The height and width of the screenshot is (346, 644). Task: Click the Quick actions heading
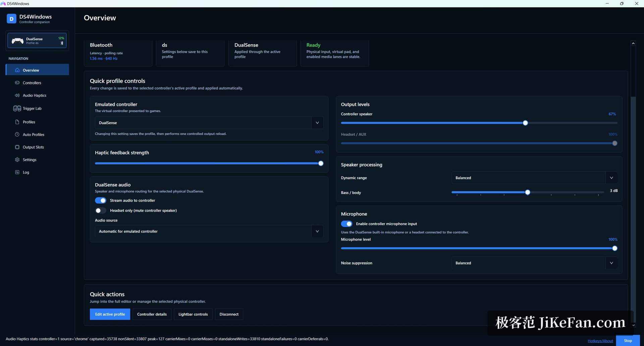pyautogui.click(x=107, y=294)
